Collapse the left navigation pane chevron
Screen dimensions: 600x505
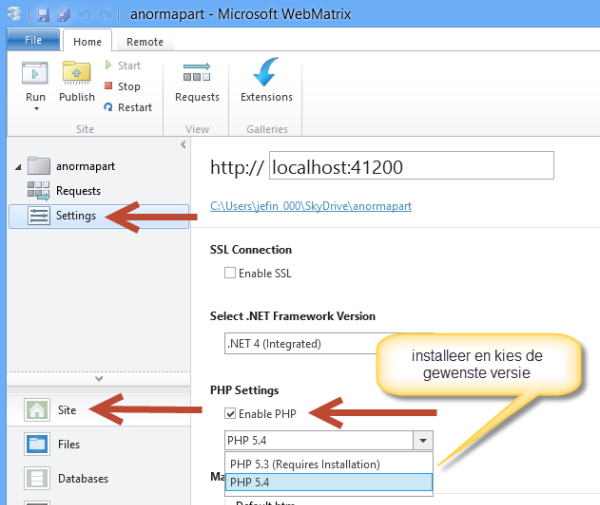click(183, 145)
